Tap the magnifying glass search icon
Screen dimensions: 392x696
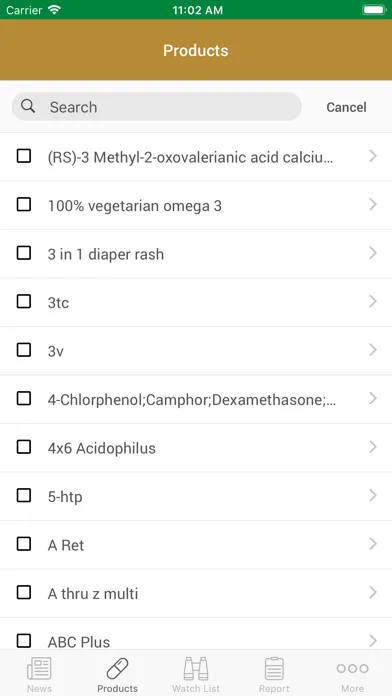(28, 107)
